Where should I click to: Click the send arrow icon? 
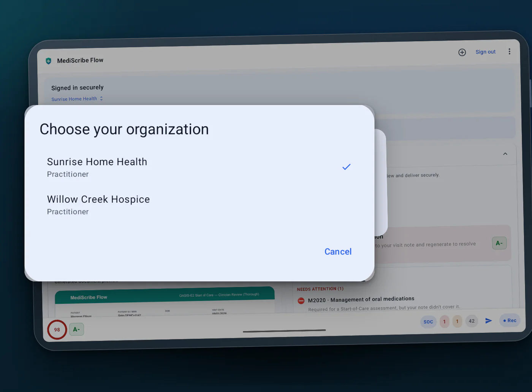coord(489,321)
